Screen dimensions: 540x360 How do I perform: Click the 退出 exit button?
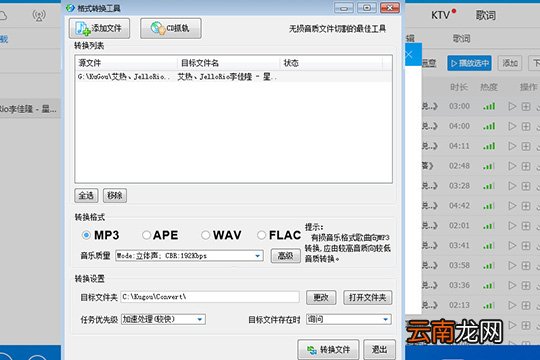click(380, 350)
